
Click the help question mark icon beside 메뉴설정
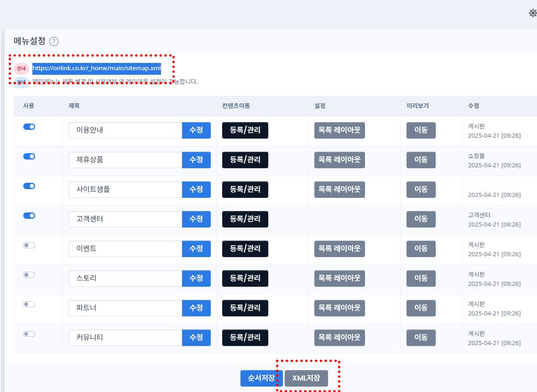[54, 41]
